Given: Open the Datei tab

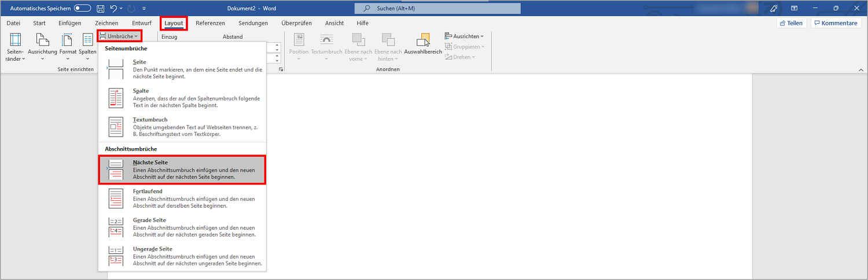Looking at the screenshot, I should (13, 23).
